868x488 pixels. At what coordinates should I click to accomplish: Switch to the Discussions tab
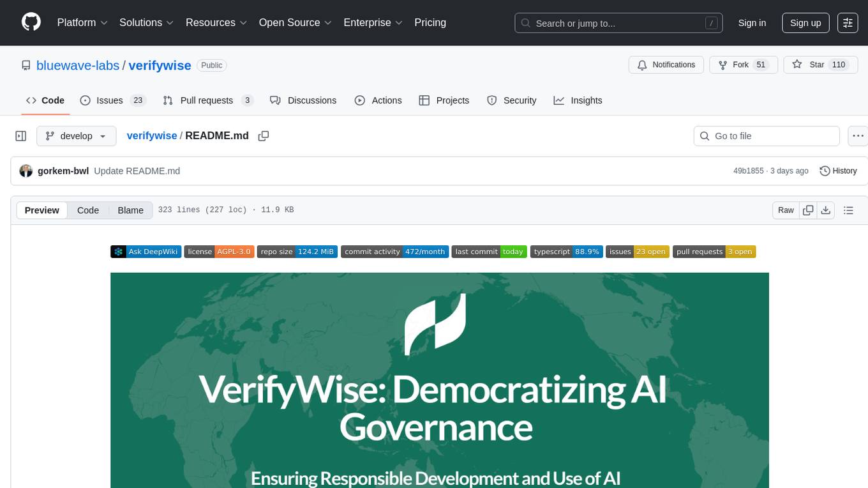click(x=303, y=100)
